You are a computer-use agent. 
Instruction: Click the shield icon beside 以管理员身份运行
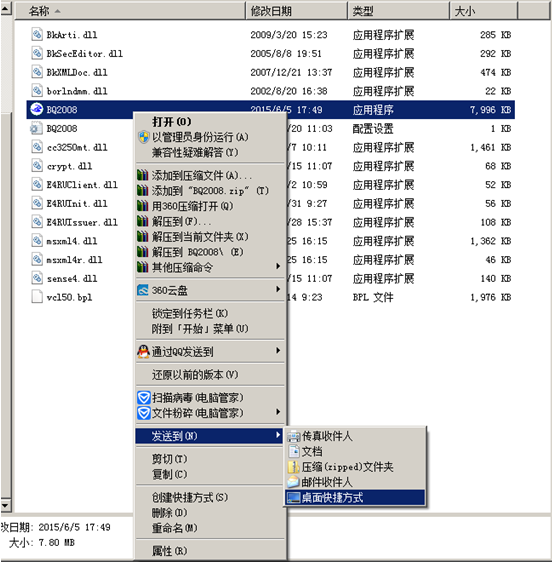pos(144,137)
